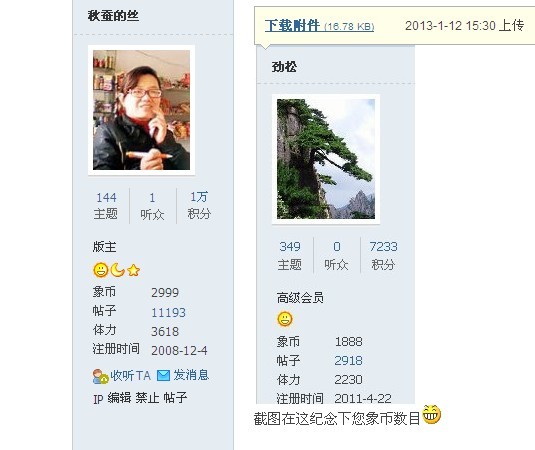
Task: Open the 1万 积分 points link
Action: (x=199, y=205)
